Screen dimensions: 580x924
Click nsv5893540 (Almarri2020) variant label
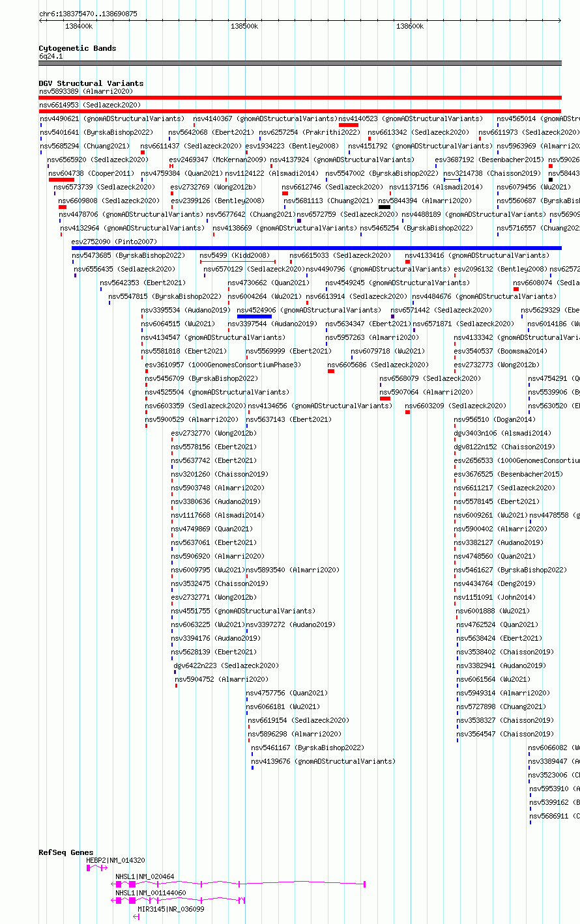point(293,570)
